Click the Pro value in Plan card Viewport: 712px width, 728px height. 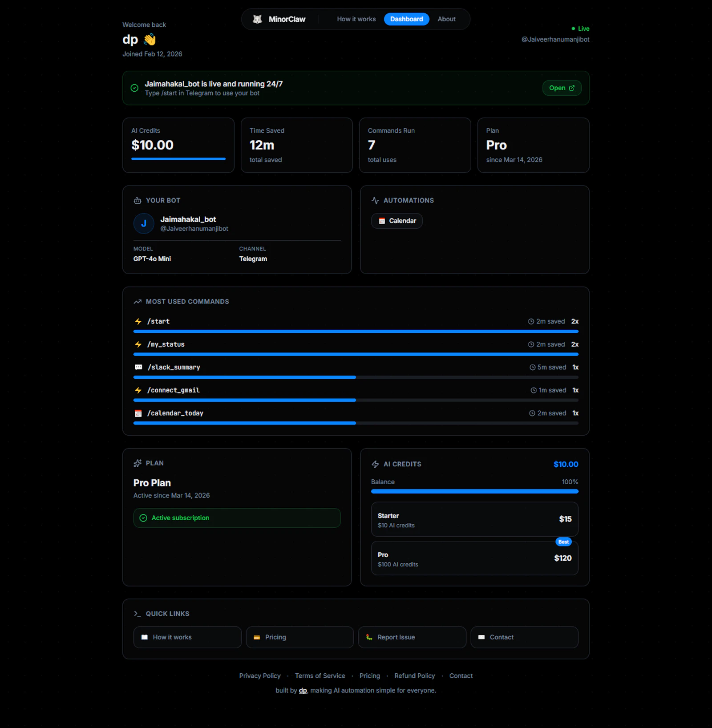[x=497, y=145]
